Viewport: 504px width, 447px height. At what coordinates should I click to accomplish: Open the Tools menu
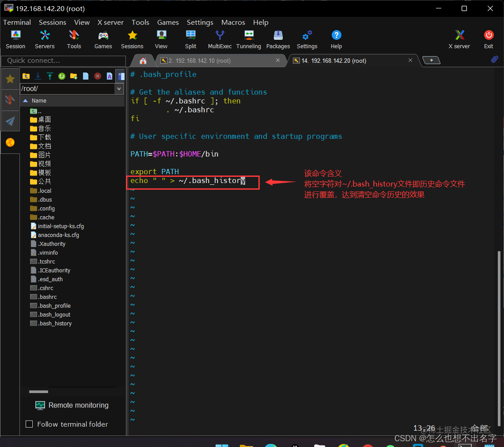pyautogui.click(x=140, y=22)
